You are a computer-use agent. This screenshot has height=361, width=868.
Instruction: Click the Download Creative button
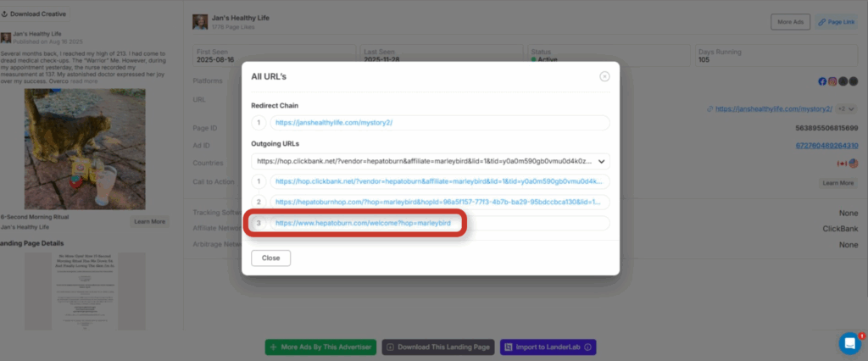(35, 14)
